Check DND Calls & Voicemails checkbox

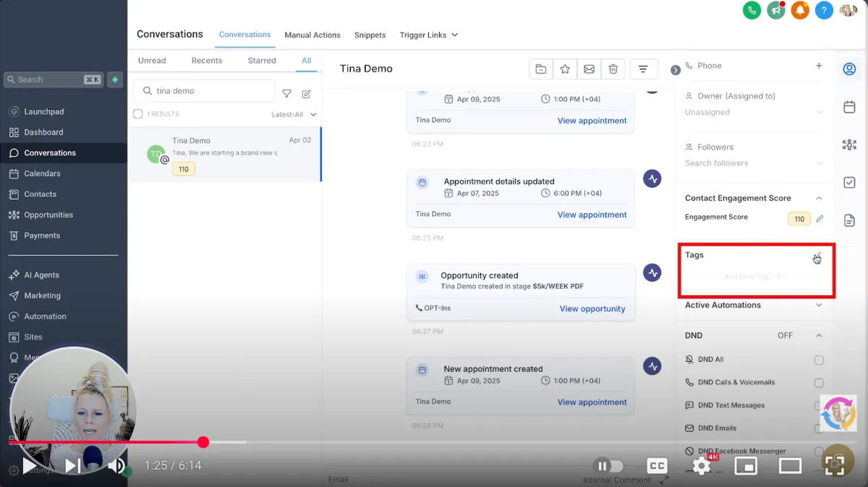819,382
